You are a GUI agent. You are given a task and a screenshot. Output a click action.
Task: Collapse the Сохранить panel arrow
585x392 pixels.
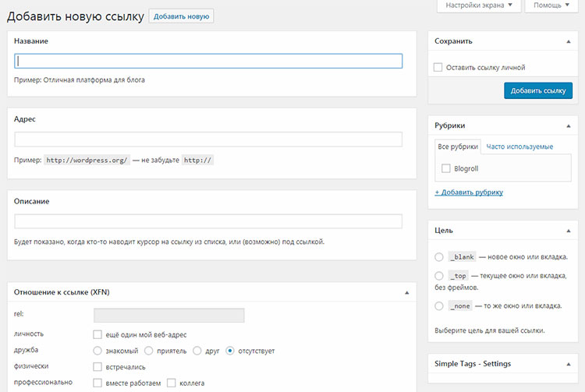tap(568, 41)
